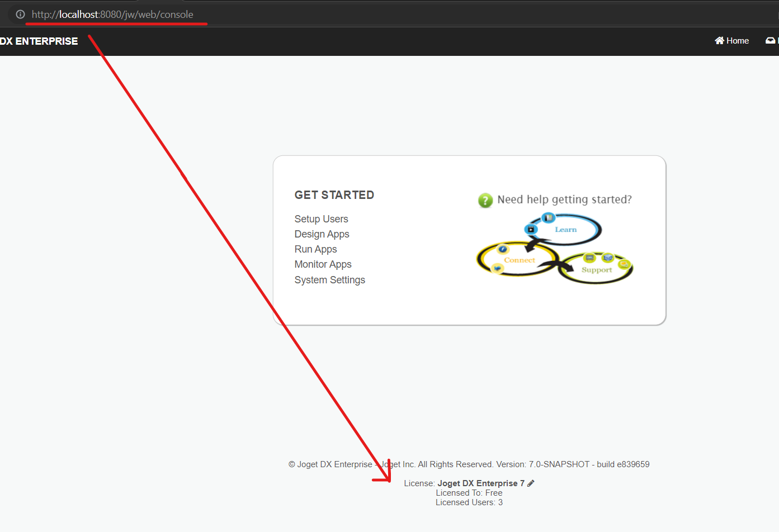779x532 pixels.
Task: Click the version 7.0-SNAPSHOT build text
Action: click(573, 464)
